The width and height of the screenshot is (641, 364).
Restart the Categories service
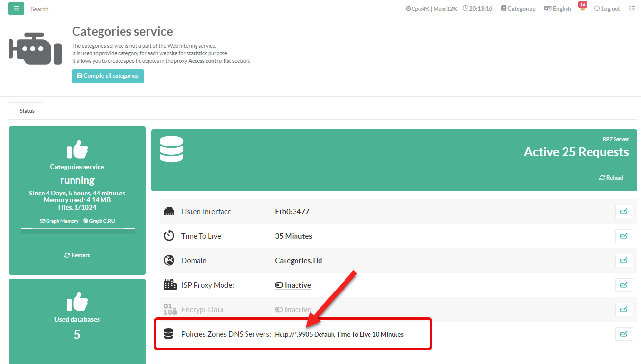click(77, 255)
